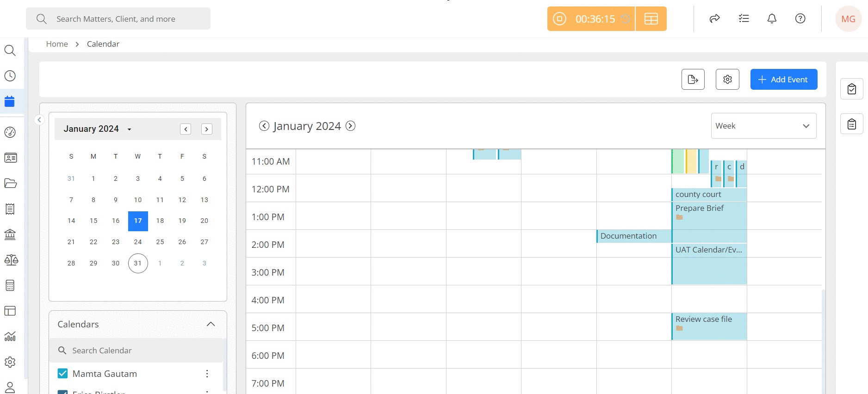Click the export calendar icon button

point(693,80)
